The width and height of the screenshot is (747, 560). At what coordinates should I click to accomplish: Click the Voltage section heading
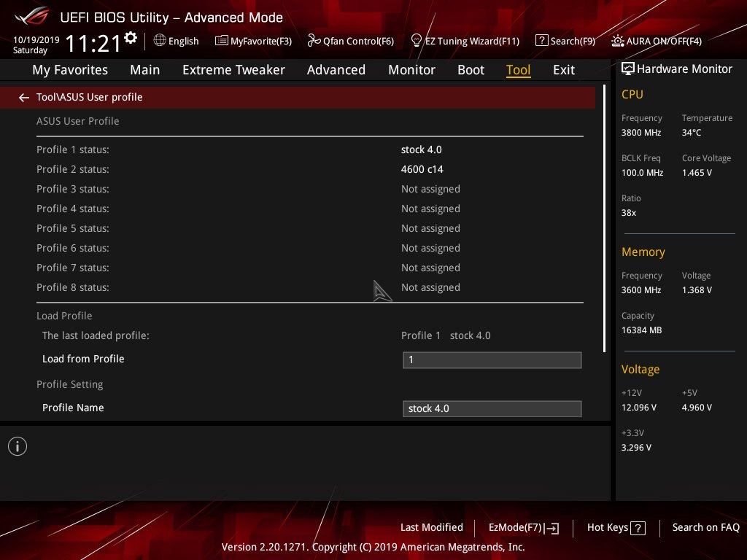[x=640, y=369]
